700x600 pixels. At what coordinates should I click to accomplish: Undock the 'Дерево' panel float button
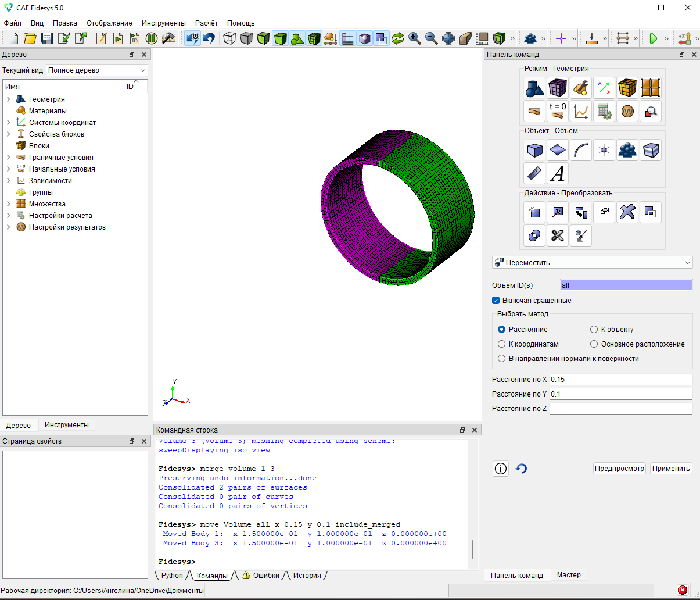point(132,55)
